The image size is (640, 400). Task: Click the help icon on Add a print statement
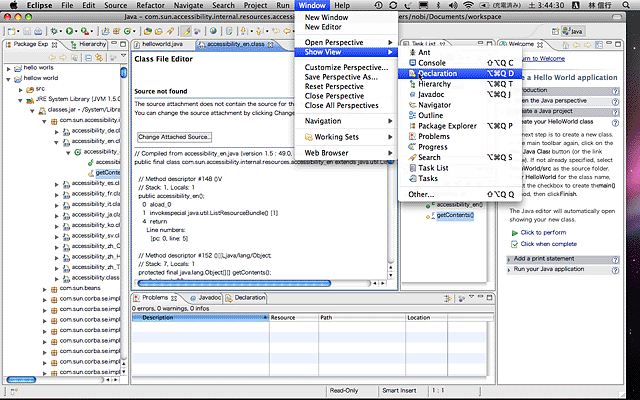(x=615, y=259)
